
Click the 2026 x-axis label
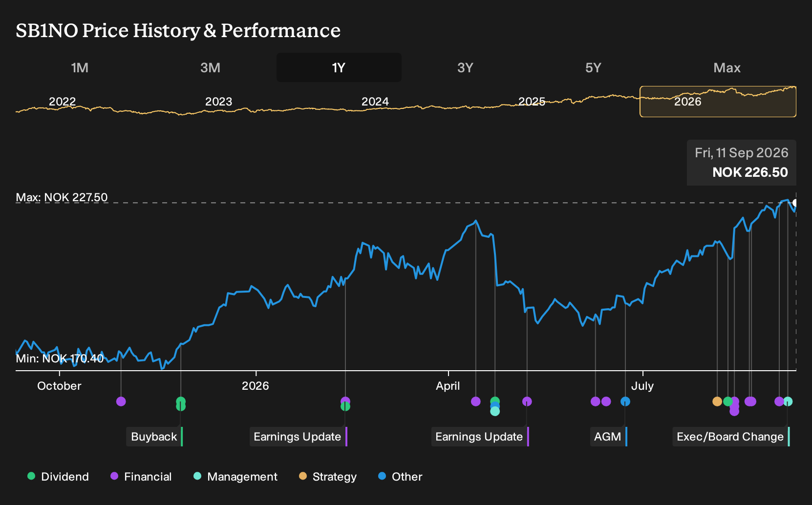[256, 386]
